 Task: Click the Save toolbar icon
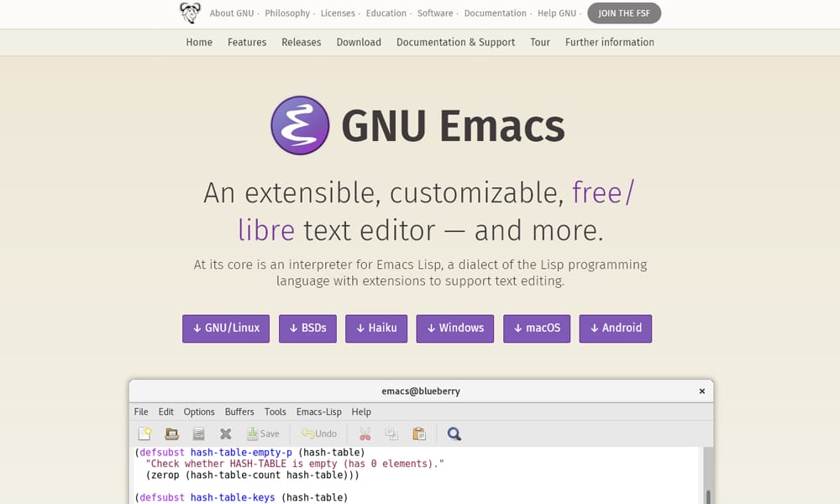tap(263, 433)
